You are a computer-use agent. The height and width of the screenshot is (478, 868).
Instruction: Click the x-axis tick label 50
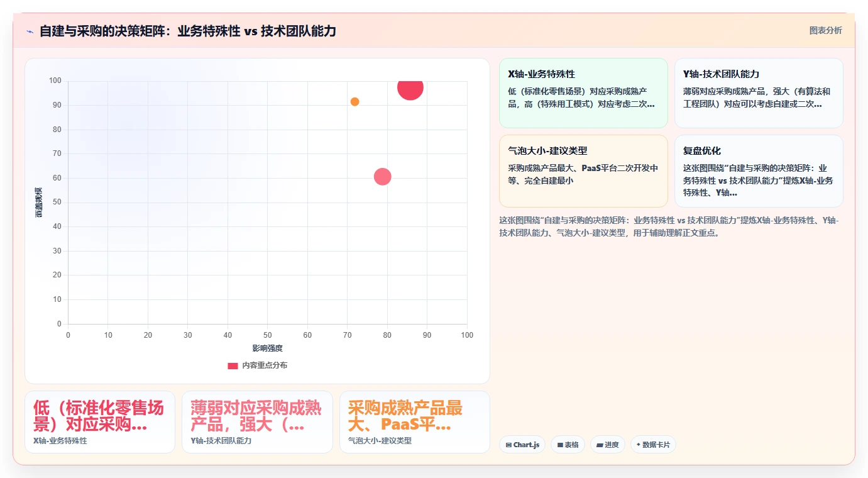pos(267,335)
